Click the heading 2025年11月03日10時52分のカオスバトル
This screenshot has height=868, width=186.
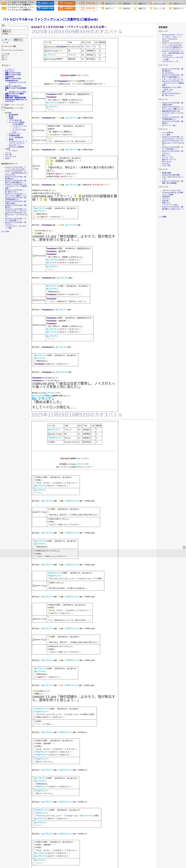point(77,415)
